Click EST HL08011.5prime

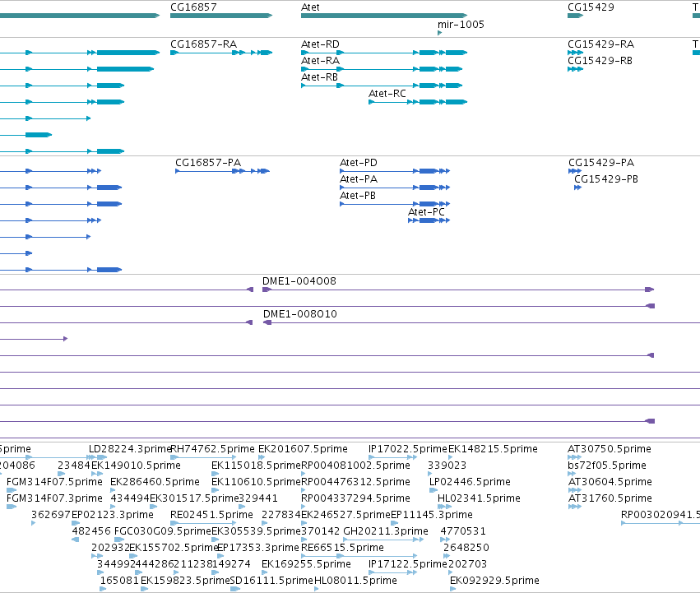[355, 581]
